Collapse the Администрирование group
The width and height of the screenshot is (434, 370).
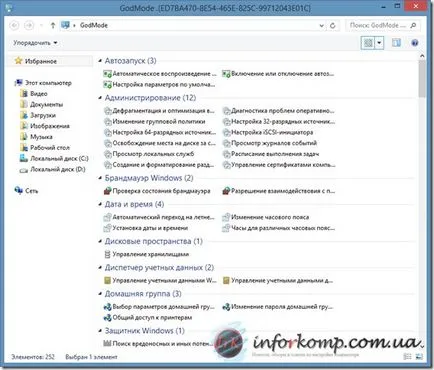coord(100,98)
